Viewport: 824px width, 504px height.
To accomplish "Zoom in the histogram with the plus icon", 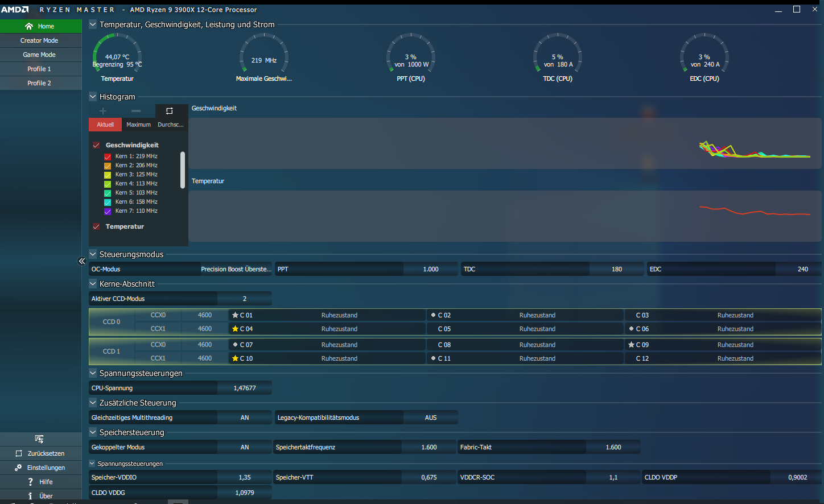I will pyautogui.click(x=103, y=111).
